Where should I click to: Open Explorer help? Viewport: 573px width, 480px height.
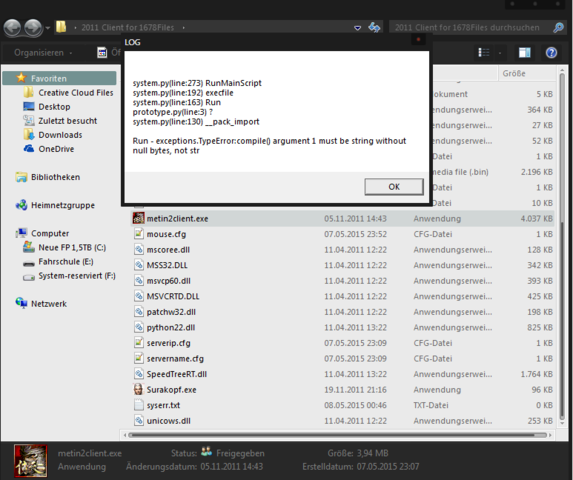551,53
